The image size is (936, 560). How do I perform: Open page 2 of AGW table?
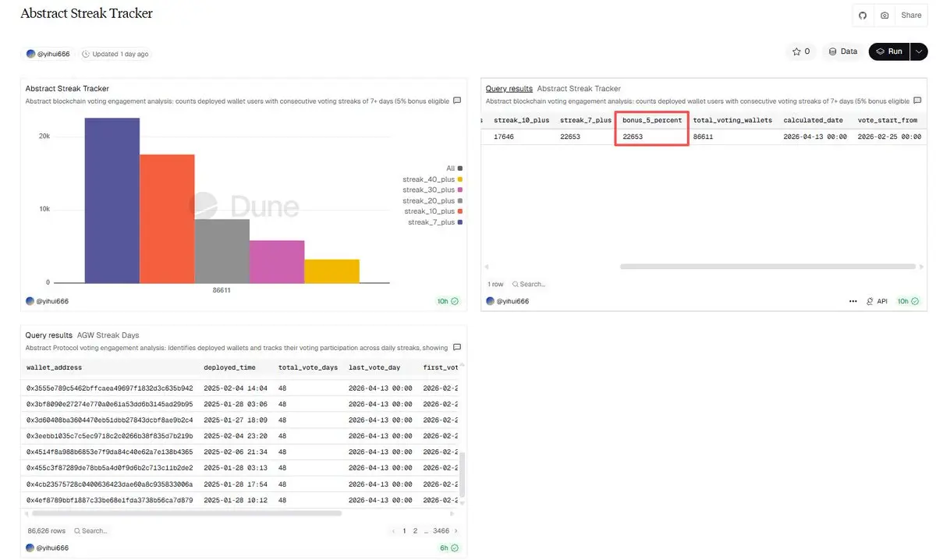(415, 531)
